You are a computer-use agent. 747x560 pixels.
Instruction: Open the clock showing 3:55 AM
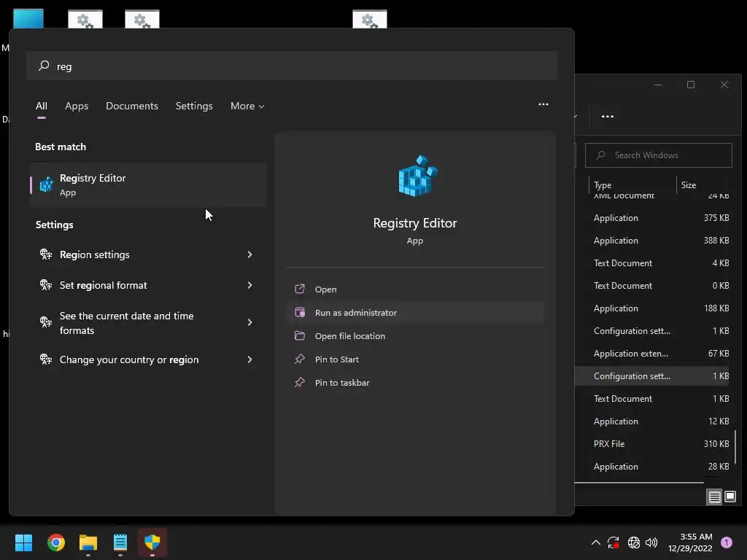pos(690,542)
